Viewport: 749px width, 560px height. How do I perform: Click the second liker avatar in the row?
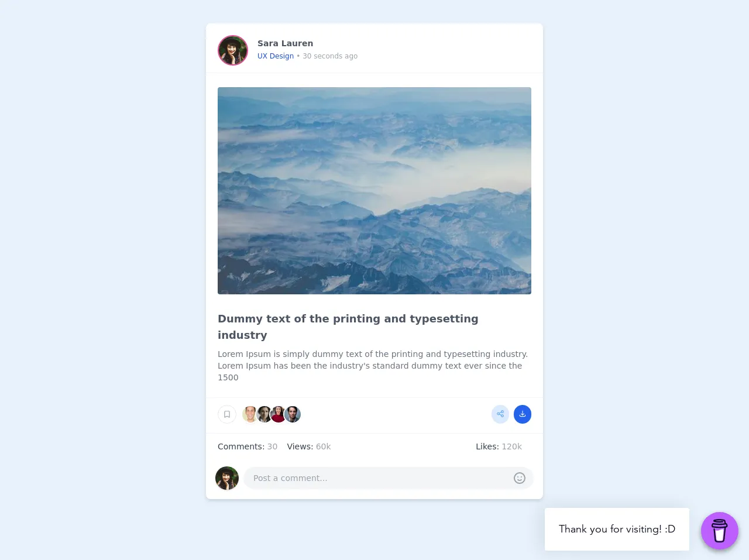(264, 414)
